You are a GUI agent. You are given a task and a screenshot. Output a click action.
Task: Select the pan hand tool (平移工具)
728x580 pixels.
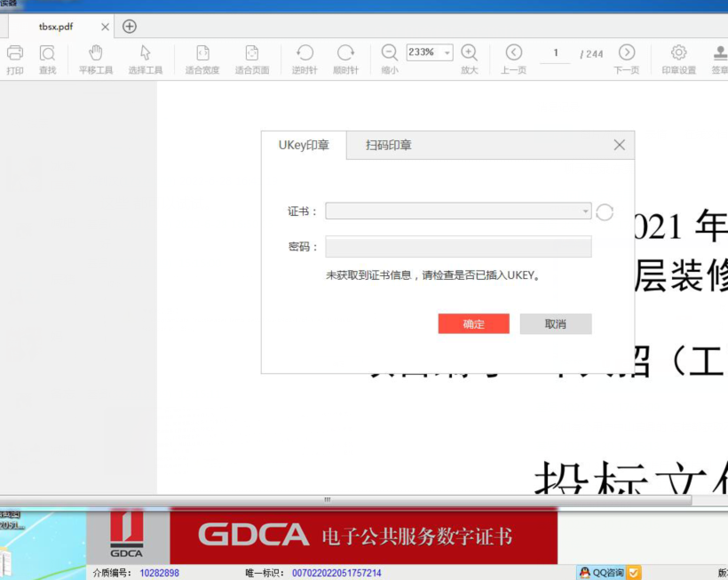click(x=96, y=54)
